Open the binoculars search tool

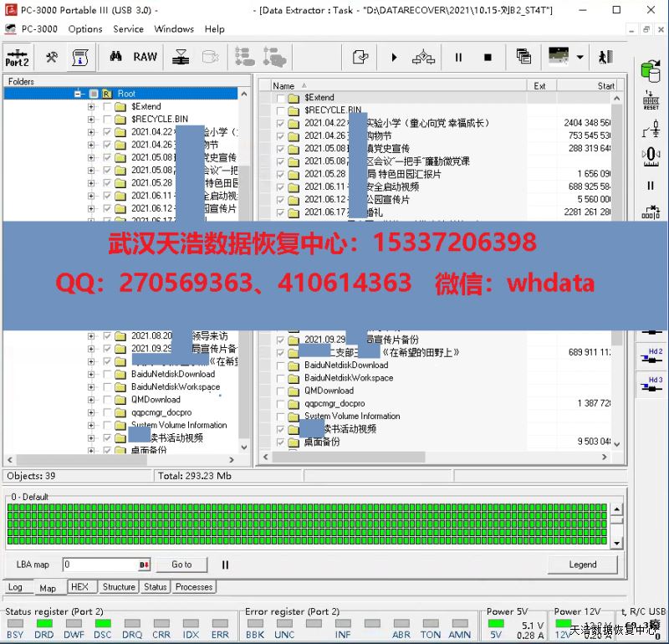(116, 57)
